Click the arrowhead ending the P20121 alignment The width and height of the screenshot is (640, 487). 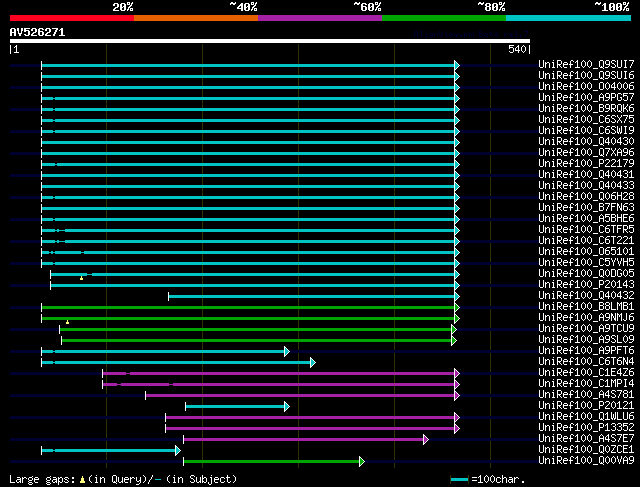pyautogui.click(x=287, y=407)
